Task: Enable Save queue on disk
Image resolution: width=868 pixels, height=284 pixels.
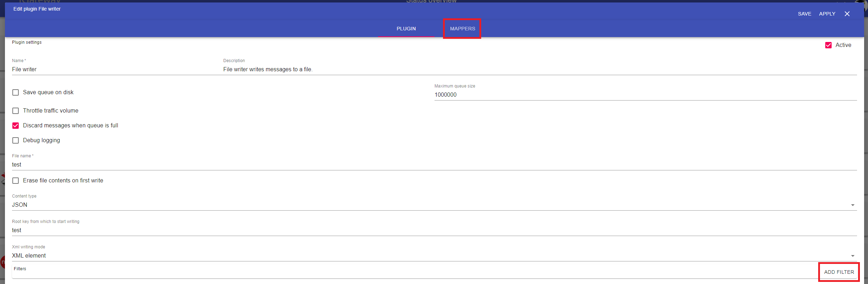Action: click(x=16, y=92)
